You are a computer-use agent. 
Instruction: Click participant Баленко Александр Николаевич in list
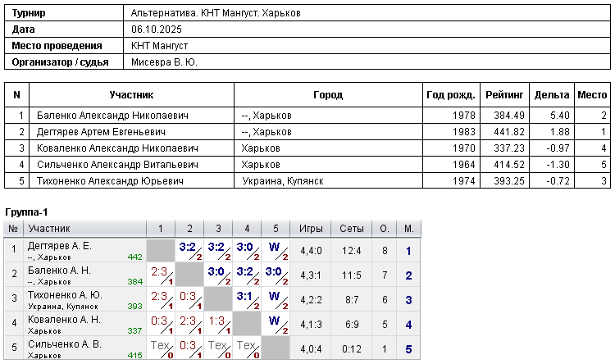pos(112,116)
